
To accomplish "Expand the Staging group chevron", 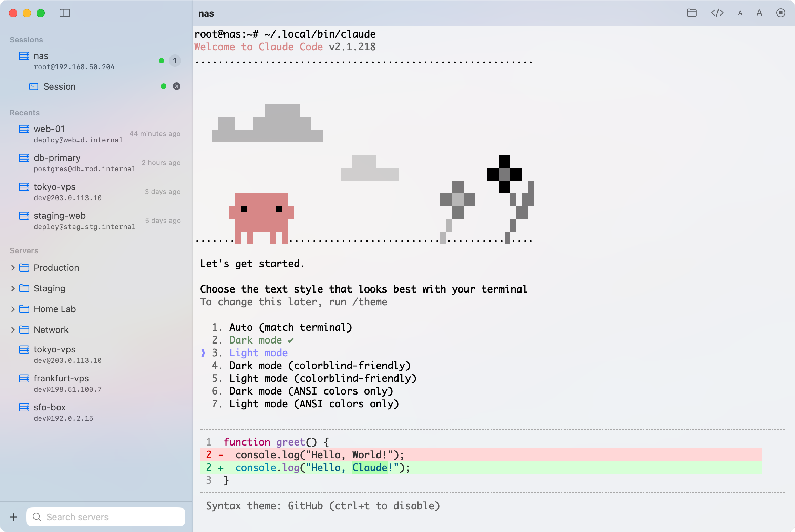I will pos(13,288).
